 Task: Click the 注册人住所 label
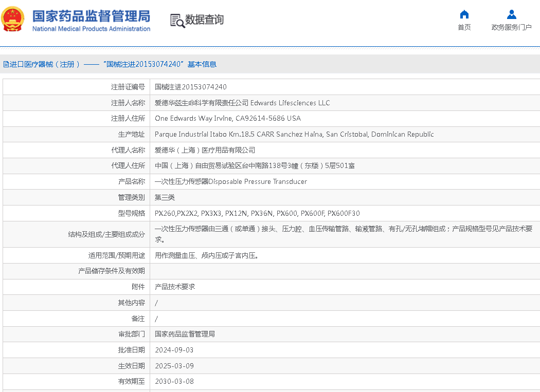[128, 118]
